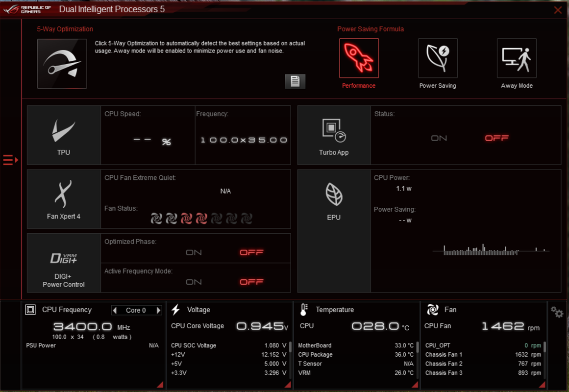Click the third fan status icon (red)
569x392 pixels.
[x=187, y=219]
